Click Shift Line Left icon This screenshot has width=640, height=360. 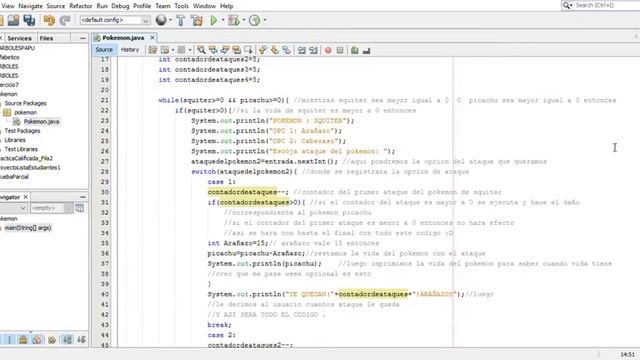coord(301,50)
